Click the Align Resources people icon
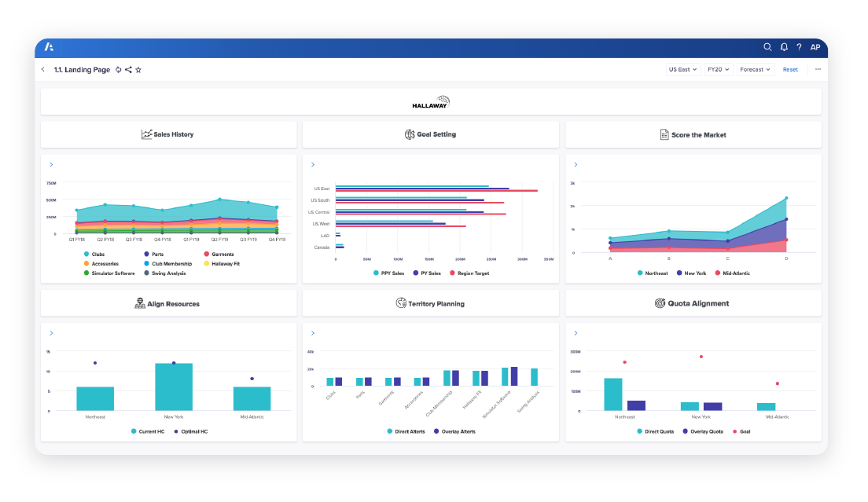The image size is (868, 502). coord(140,303)
